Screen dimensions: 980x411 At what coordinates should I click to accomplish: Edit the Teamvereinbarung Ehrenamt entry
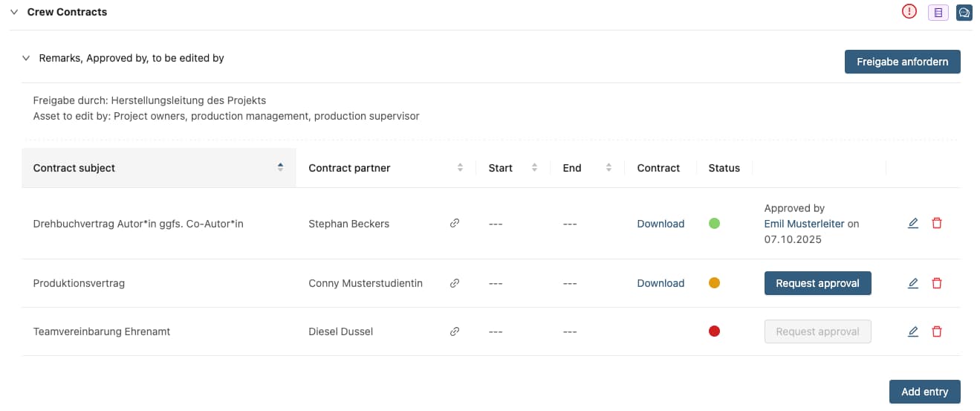pyautogui.click(x=913, y=331)
